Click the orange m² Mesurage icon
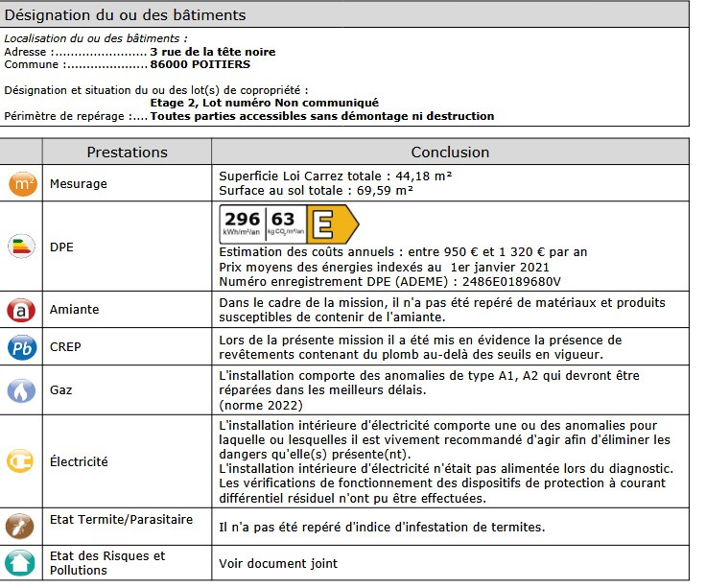The image size is (706, 588). pyautogui.click(x=22, y=184)
